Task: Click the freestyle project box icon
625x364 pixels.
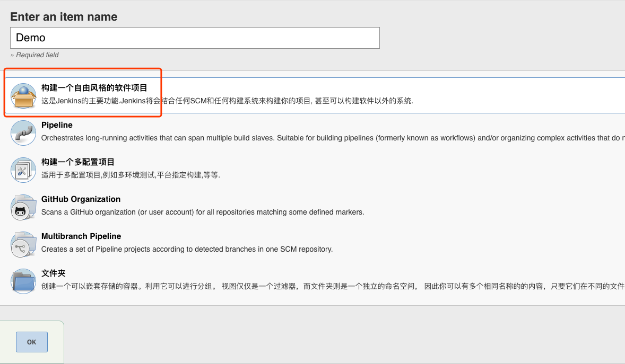Action: click(23, 95)
